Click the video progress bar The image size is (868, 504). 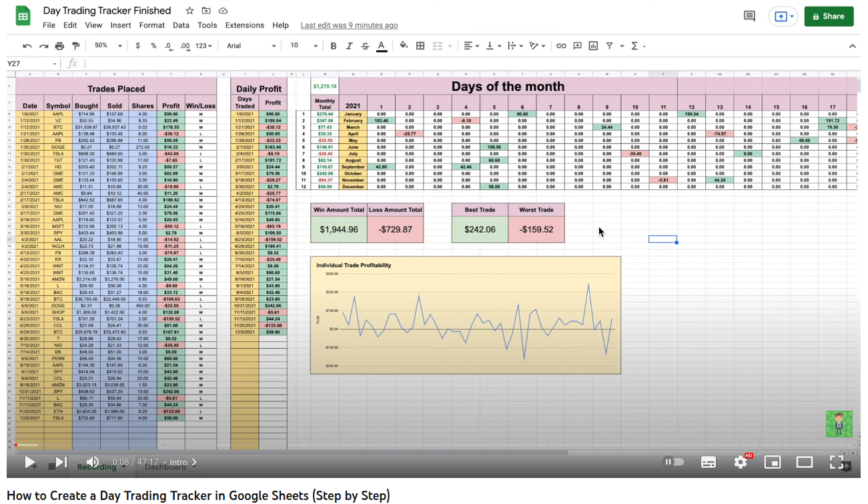click(434, 445)
